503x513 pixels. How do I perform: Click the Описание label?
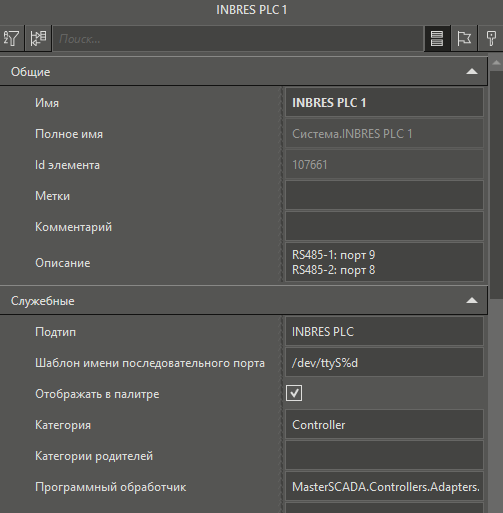pyautogui.click(x=63, y=263)
